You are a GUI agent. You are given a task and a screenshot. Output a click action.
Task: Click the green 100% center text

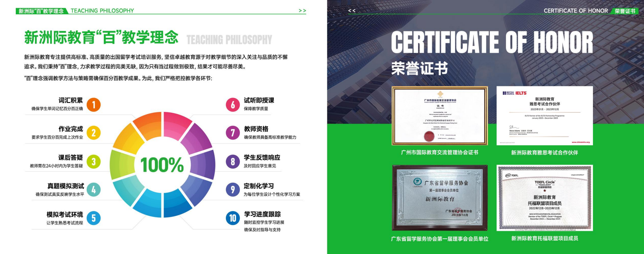tap(162, 165)
